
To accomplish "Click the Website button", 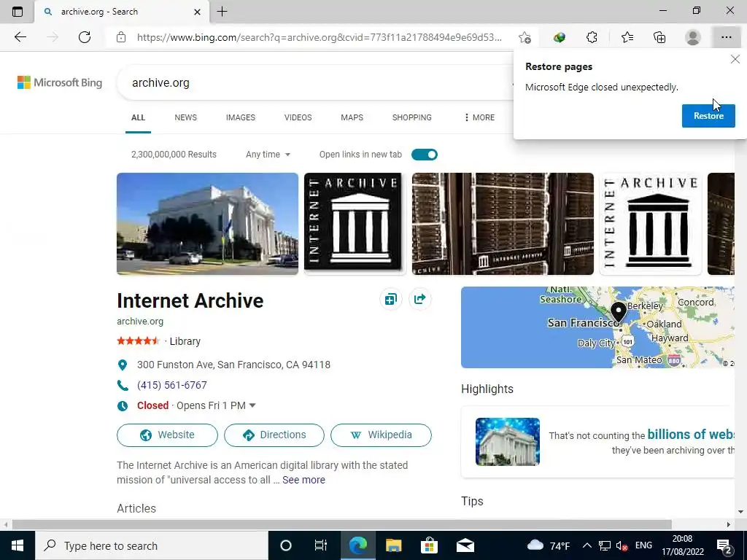I will [x=167, y=435].
